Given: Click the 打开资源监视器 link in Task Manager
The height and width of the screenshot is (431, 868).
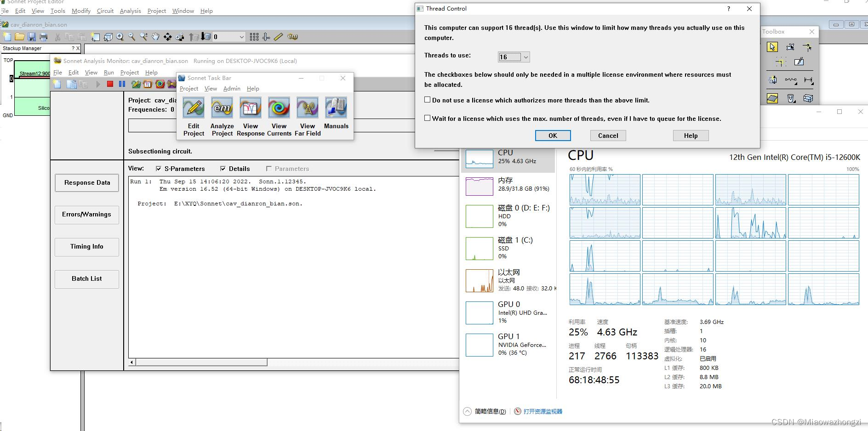Looking at the screenshot, I should pyautogui.click(x=542, y=411).
